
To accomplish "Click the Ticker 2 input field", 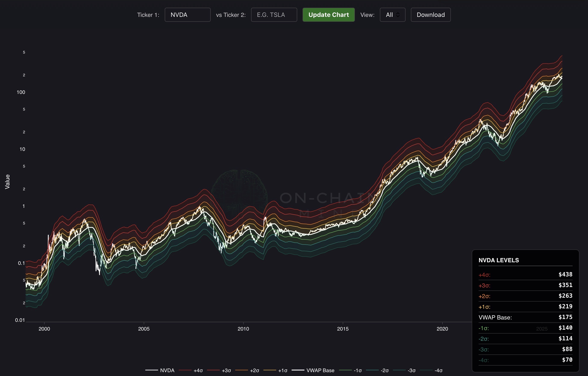I will pos(274,15).
